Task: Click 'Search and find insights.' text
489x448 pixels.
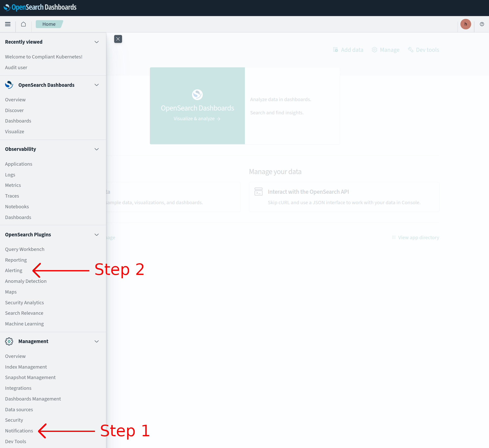Action: (277, 113)
